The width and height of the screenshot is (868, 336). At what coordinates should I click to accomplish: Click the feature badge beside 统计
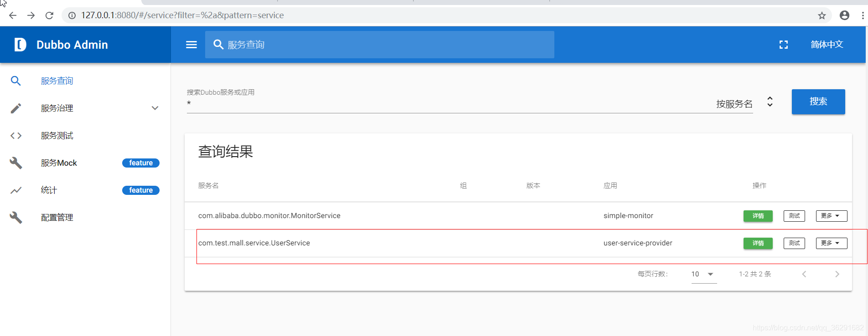coord(141,190)
